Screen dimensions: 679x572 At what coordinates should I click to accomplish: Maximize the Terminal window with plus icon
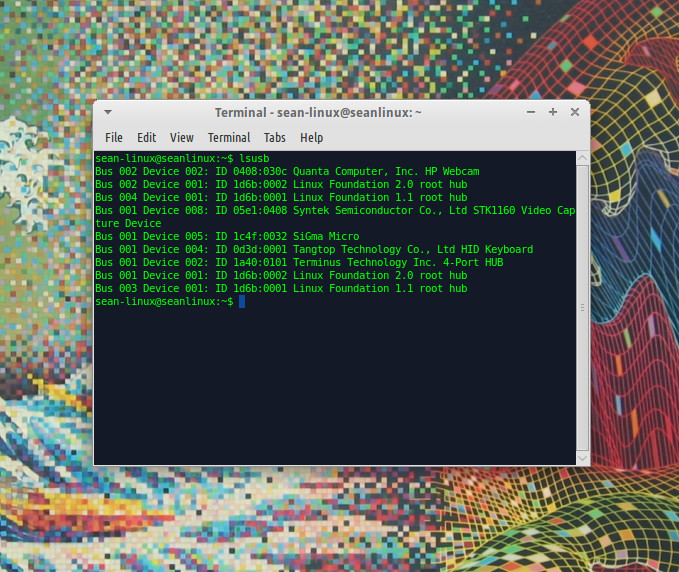coord(553,112)
